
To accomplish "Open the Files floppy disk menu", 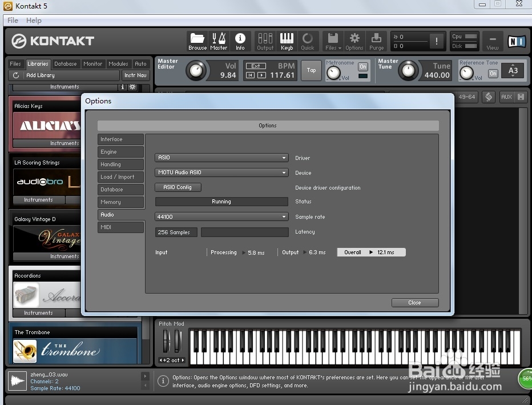I will pyautogui.click(x=333, y=41).
